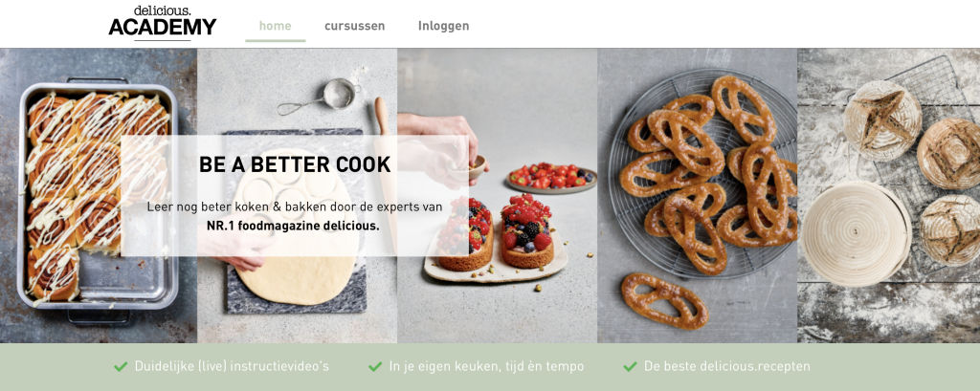The image size is (980, 391).
Task: Open the home tab
Action: 275,26
